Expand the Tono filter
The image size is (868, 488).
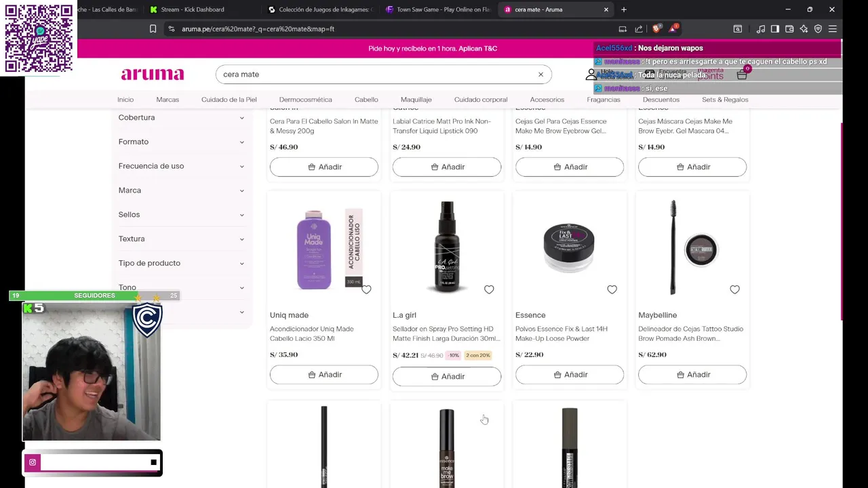click(181, 287)
